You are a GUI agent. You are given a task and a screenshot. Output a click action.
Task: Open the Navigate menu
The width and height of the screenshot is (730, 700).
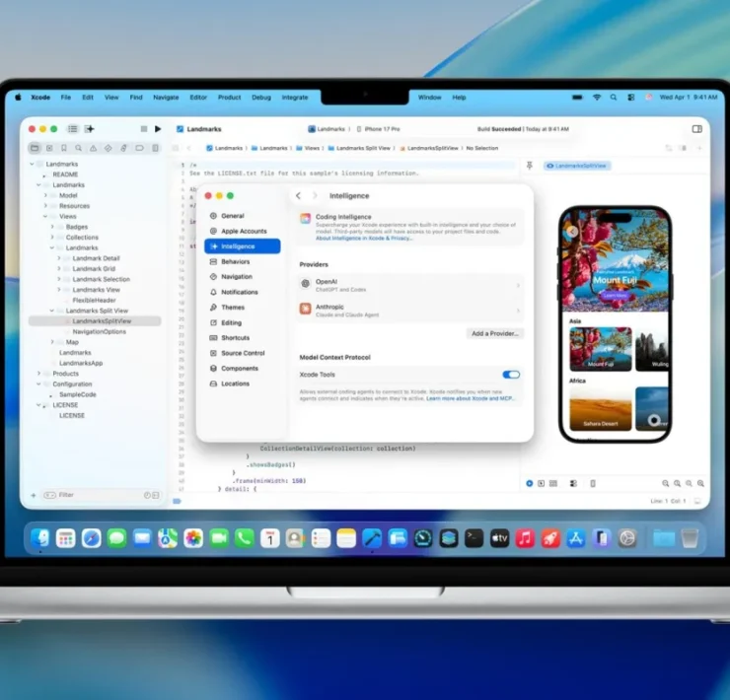click(x=166, y=98)
